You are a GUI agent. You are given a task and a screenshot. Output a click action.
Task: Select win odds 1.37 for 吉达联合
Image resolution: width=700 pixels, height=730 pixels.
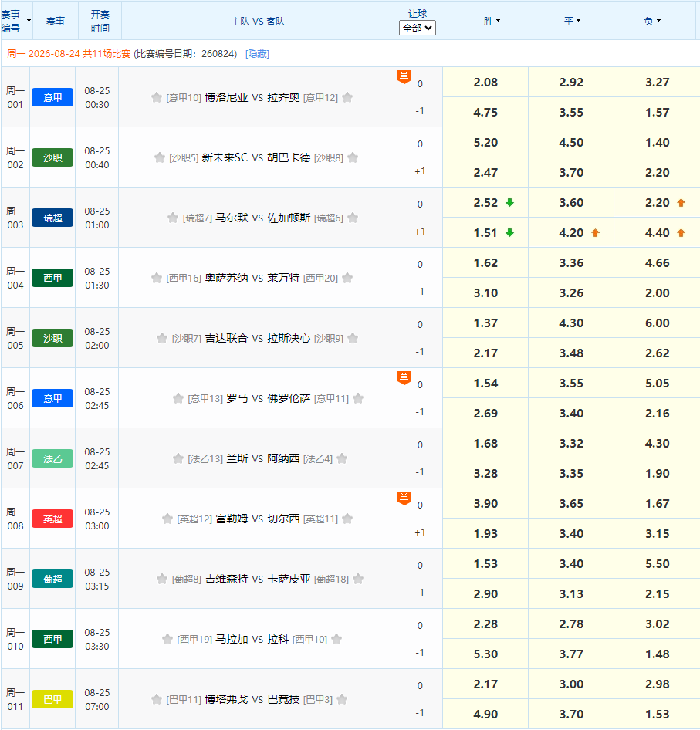tap(485, 323)
